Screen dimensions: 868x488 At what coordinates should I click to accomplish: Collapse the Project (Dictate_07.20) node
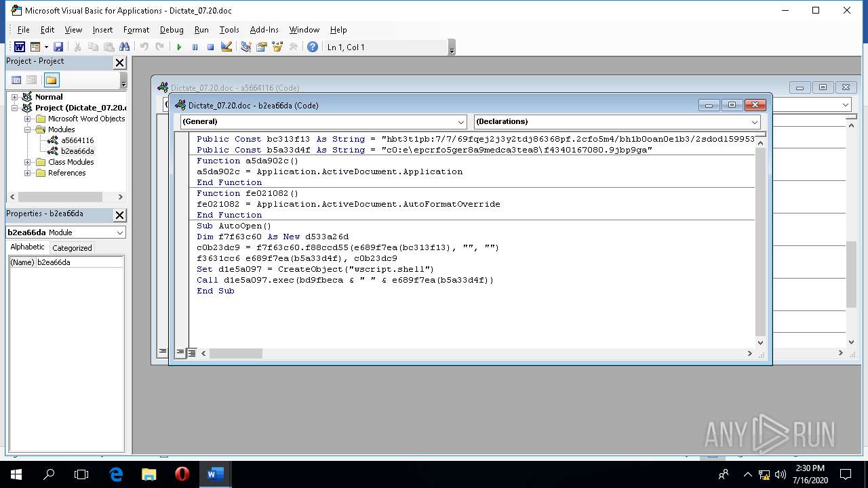(x=15, y=108)
